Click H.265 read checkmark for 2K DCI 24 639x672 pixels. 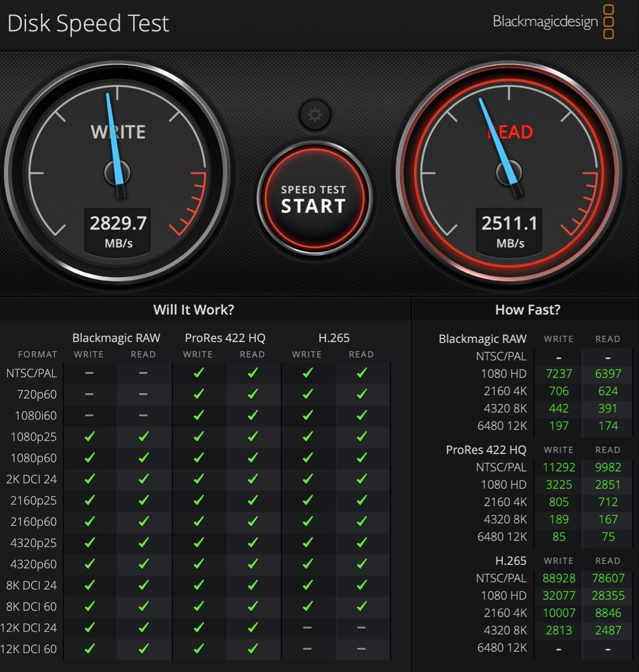(x=361, y=479)
